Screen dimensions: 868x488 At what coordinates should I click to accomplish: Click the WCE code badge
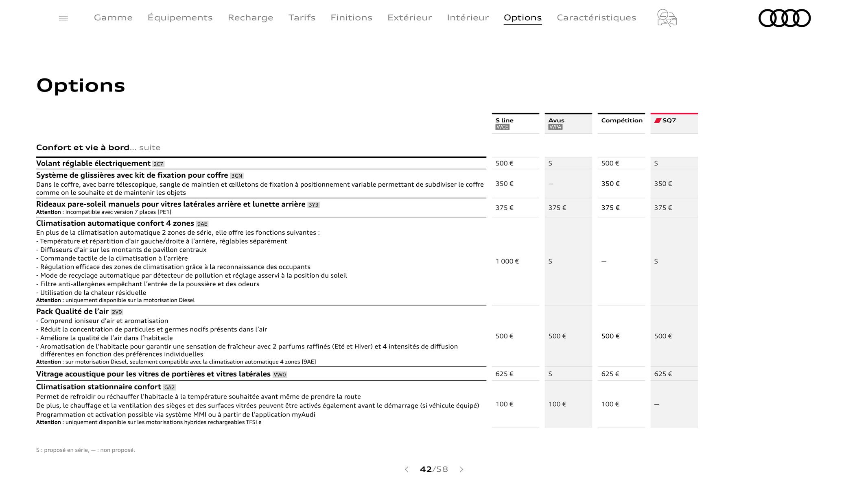502,127
